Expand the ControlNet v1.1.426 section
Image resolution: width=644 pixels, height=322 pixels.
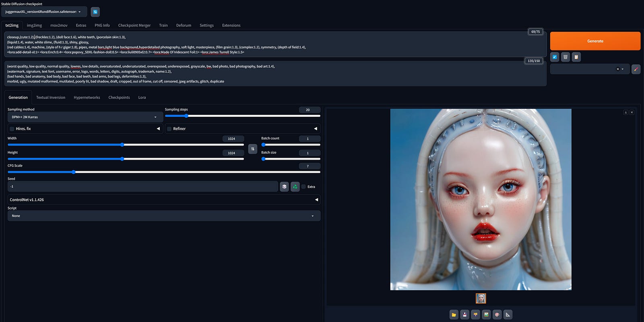tap(164, 200)
